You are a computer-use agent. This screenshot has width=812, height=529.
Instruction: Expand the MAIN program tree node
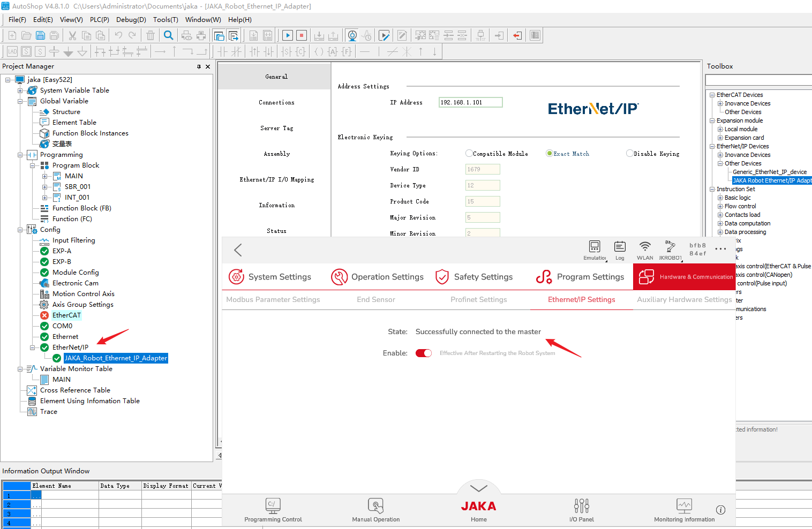click(45, 176)
